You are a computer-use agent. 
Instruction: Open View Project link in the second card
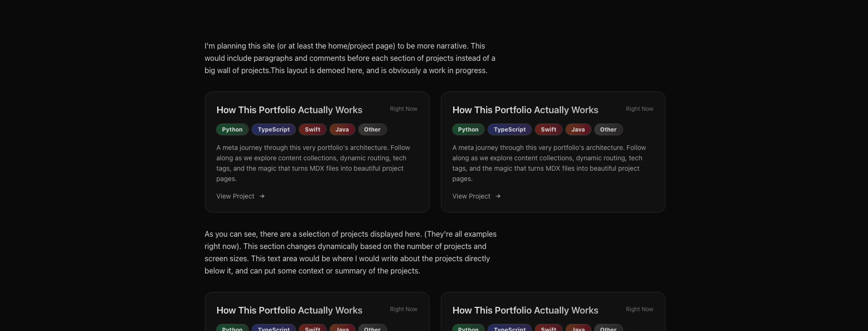pyautogui.click(x=472, y=196)
